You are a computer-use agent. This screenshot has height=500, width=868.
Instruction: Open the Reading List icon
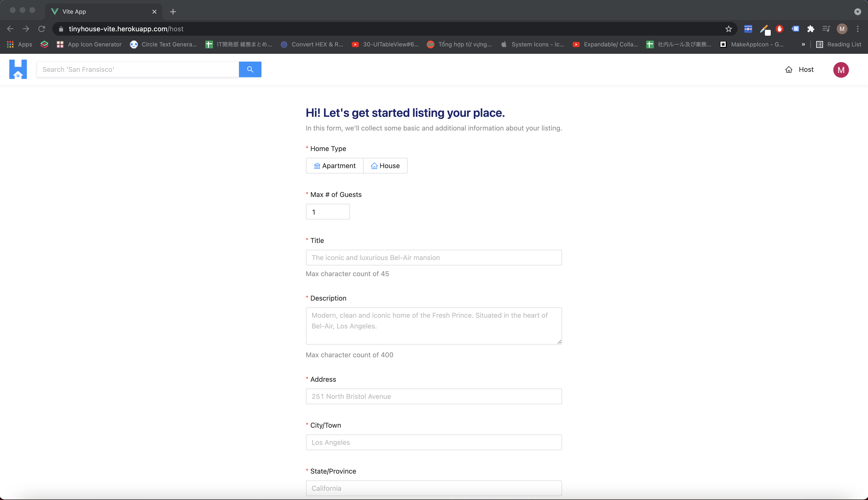[819, 44]
